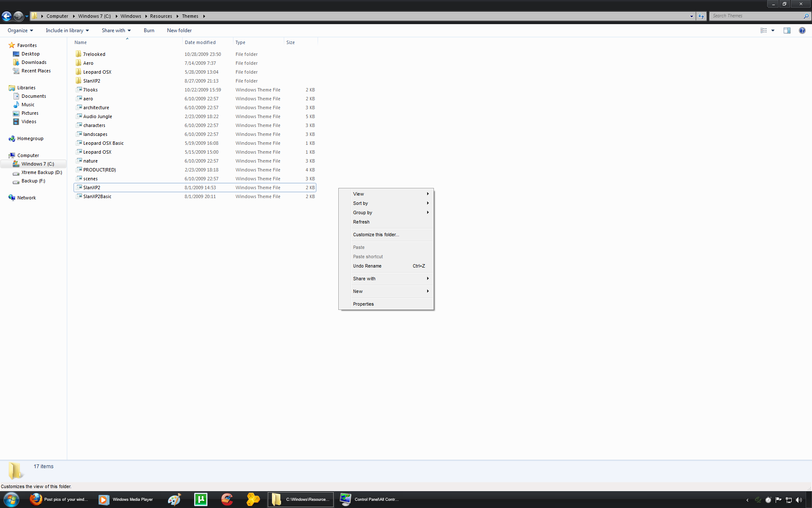Click the volume speaker tray icon
The width and height of the screenshot is (812, 508).
pos(799,500)
